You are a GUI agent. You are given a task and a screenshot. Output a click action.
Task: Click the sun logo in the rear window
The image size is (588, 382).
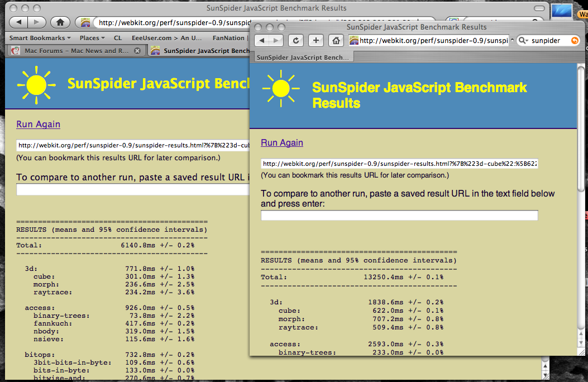pos(36,85)
